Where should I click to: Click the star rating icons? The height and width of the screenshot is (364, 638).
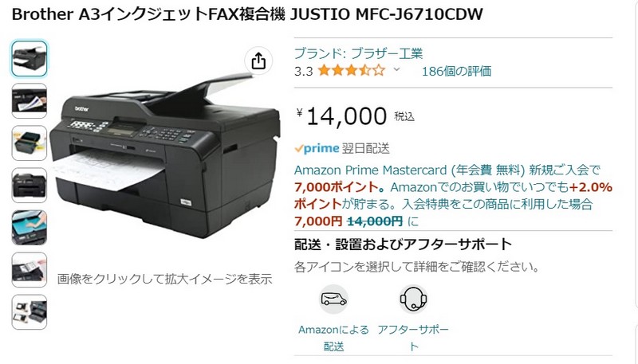tap(352, 71)
